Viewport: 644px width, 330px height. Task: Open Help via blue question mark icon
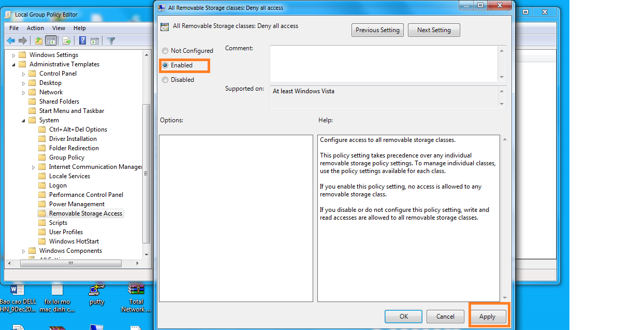(x=82, y=41)
